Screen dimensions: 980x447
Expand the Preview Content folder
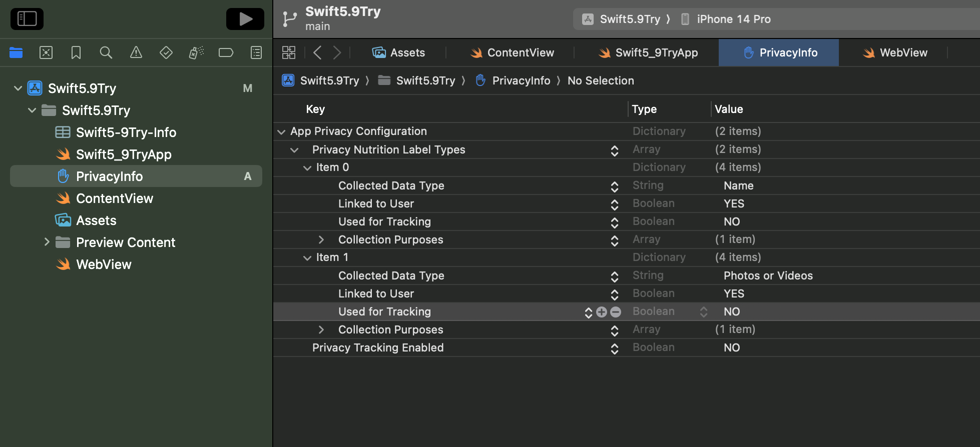47,242
